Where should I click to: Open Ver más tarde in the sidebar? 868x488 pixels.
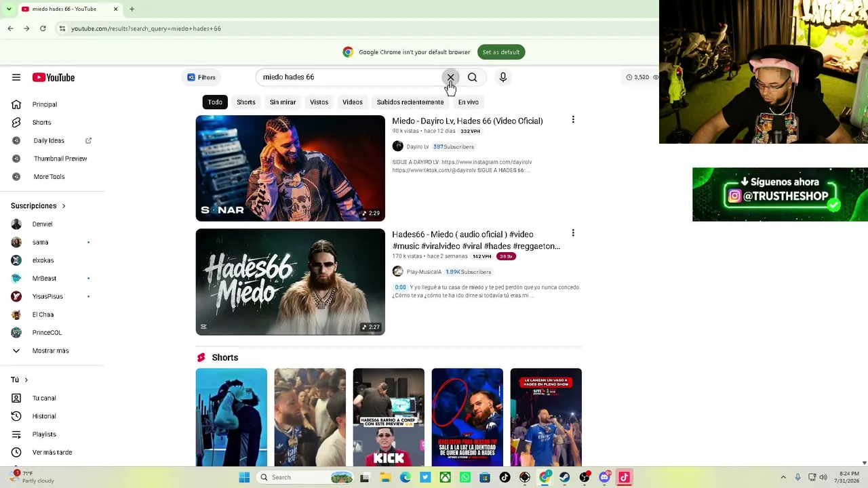(52, 452)
